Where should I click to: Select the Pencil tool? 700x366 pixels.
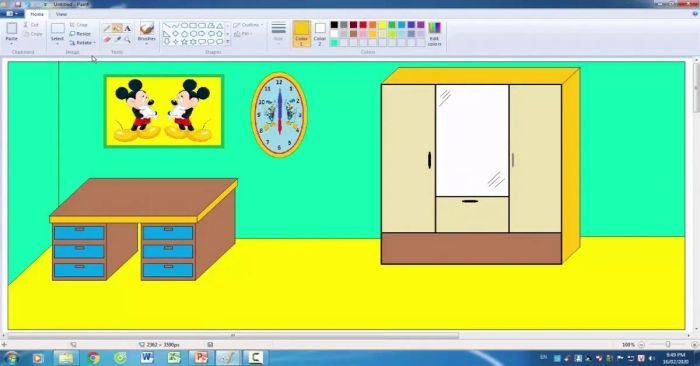(x=107, y=29)
